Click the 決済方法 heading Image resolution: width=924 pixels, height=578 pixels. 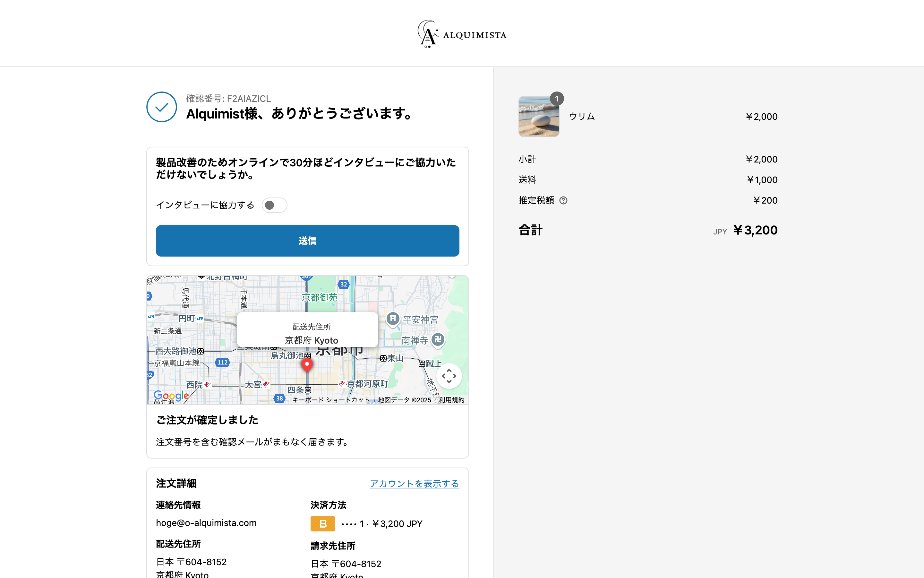328,505
